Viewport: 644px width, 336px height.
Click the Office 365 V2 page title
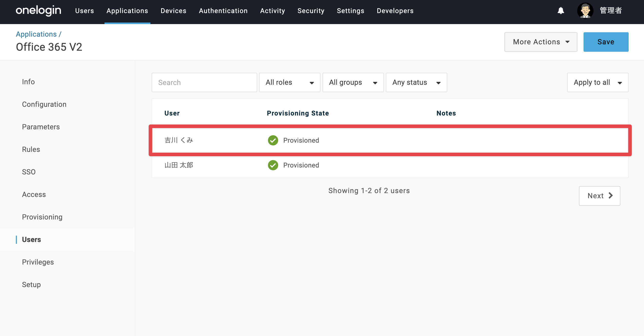click(49, 47)
